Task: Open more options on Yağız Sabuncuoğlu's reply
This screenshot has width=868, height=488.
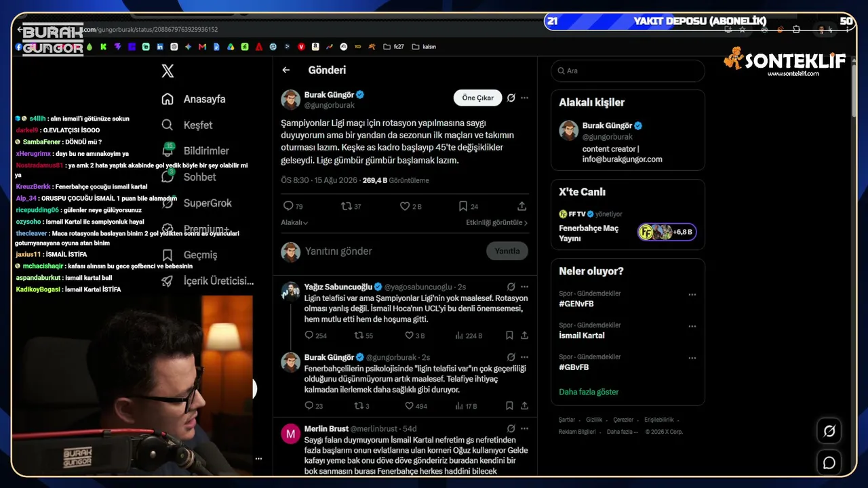Action: coord(524,287)
